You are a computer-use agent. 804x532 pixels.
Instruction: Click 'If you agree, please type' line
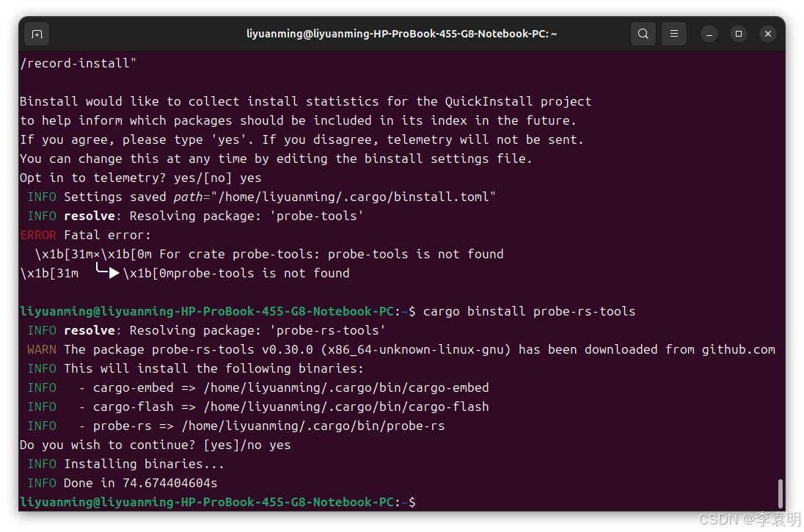(x=301, y=139)
